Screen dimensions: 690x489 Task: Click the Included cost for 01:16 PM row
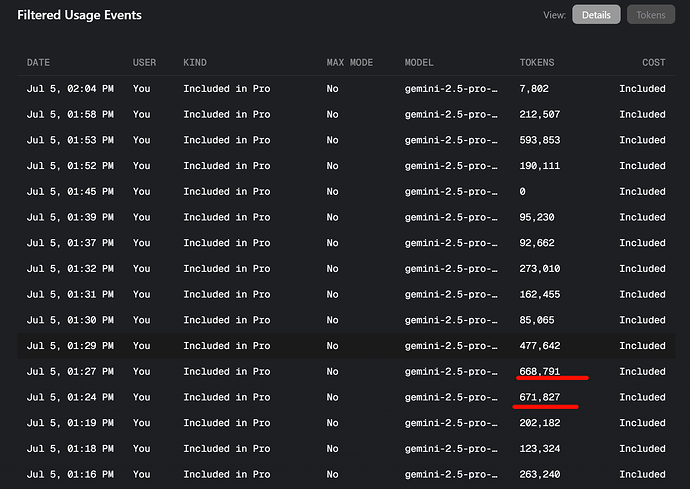(x=642, y=474)
